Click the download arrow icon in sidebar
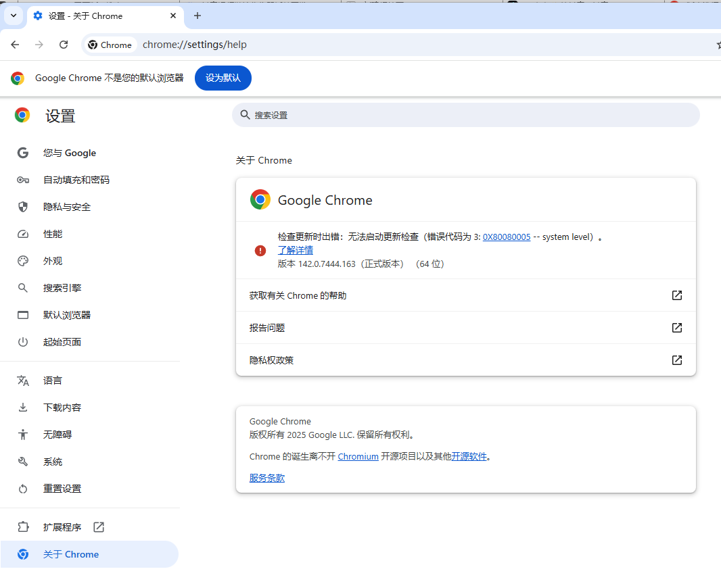Viewport: 721px width, 588px height. [x=23, y=408]
